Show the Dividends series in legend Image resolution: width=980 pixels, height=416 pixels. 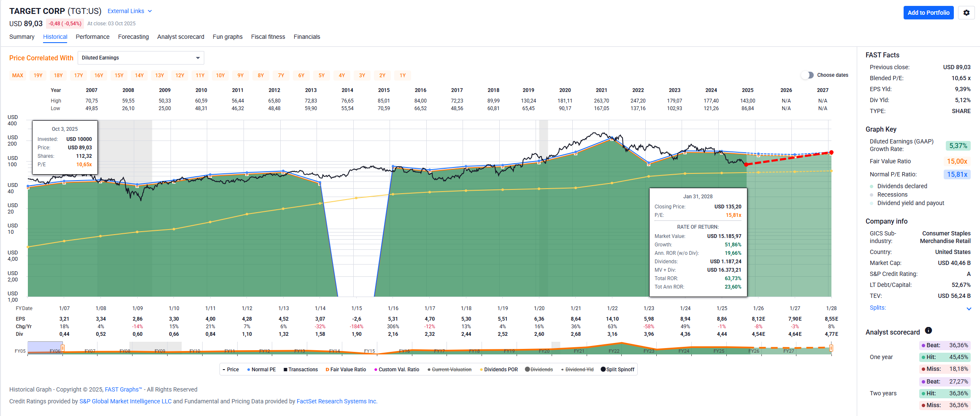[x=539, y=370]
